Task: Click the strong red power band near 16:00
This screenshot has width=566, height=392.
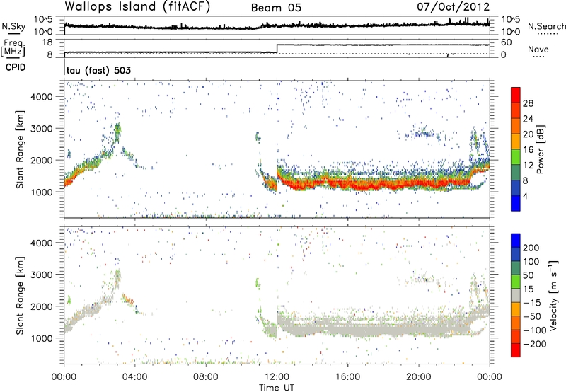Action: pyautogui.click(x=347, y=184)
